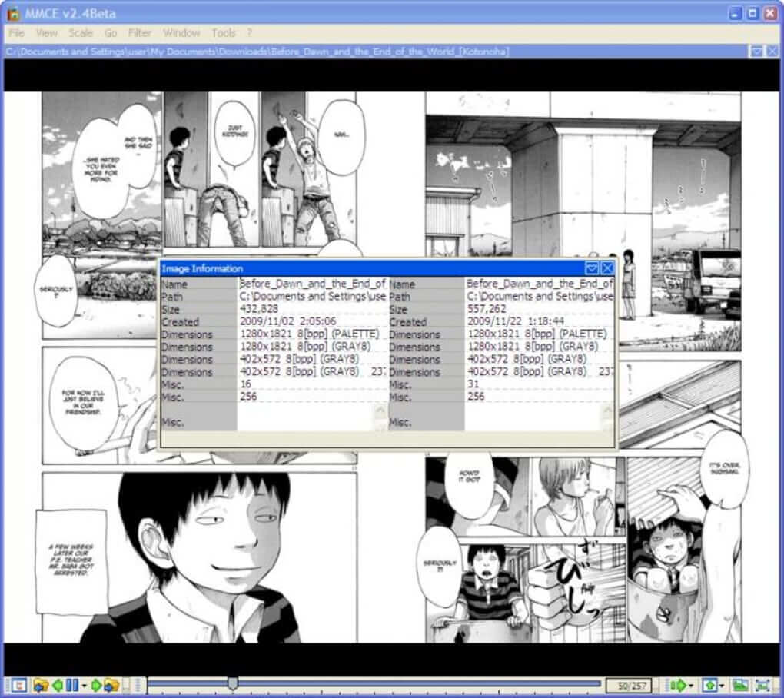This screenshot has height=698, width=784.
Task: Select the fit-to-window icon at bottom right
Action: (763, 686)
